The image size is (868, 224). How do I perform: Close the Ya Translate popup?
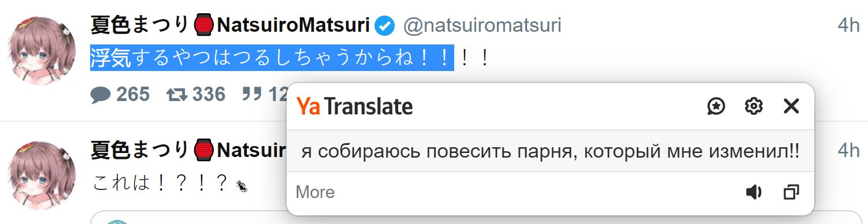[791, 106]
